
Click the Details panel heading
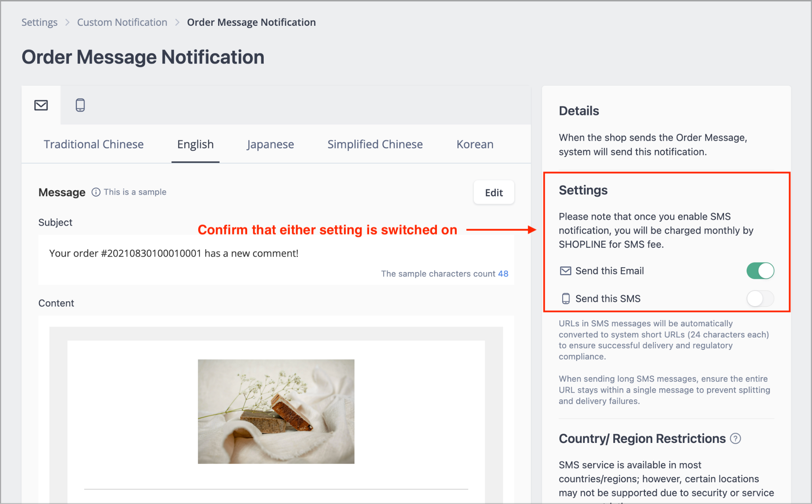pos(579,111)
